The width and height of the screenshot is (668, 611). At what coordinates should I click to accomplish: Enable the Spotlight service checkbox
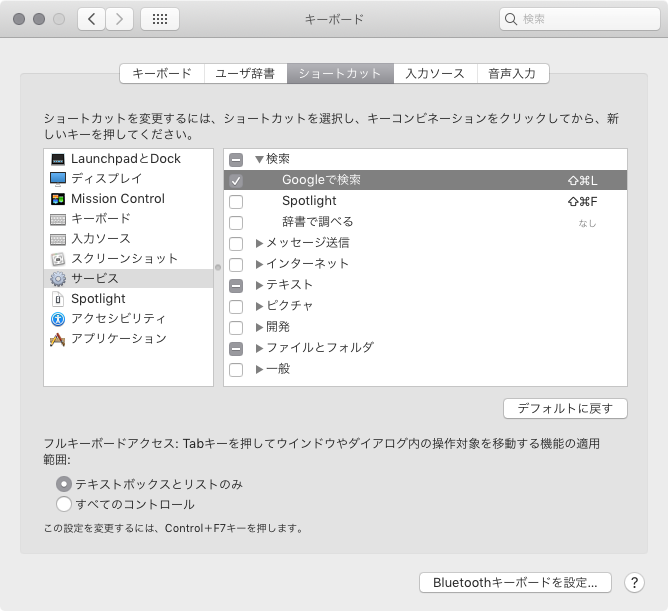coord(236,202)
